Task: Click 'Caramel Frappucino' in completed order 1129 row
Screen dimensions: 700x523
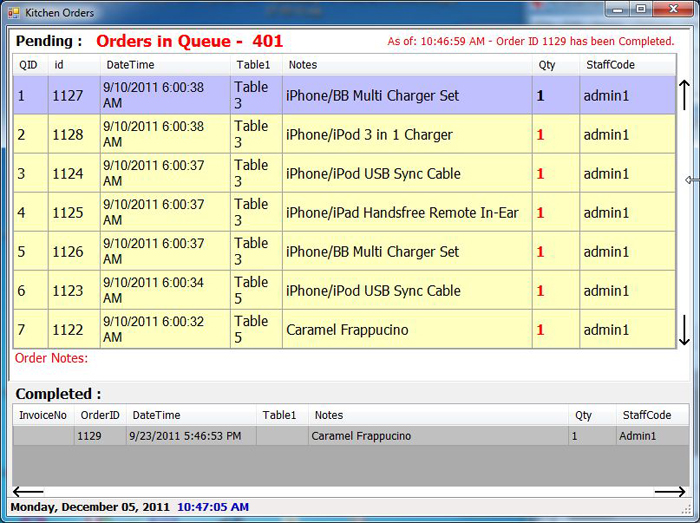Action: [438, 436]
